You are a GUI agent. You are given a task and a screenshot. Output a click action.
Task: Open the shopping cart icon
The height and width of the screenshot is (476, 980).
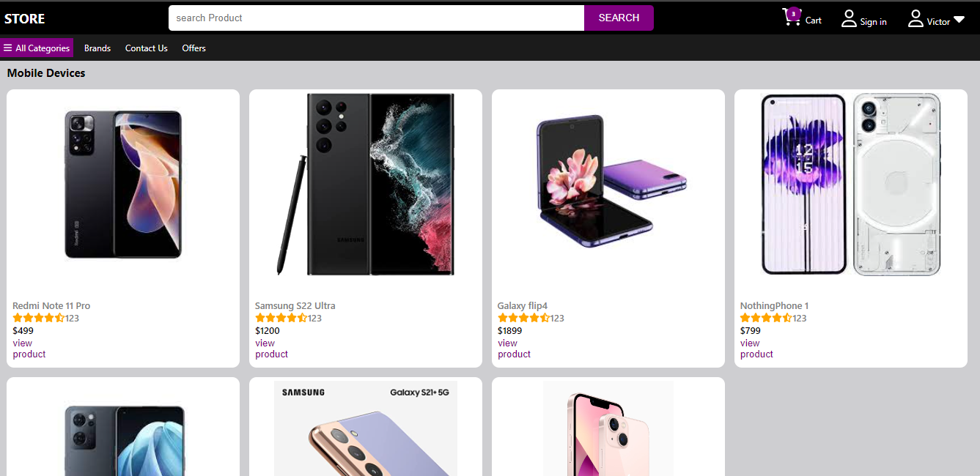792,18
